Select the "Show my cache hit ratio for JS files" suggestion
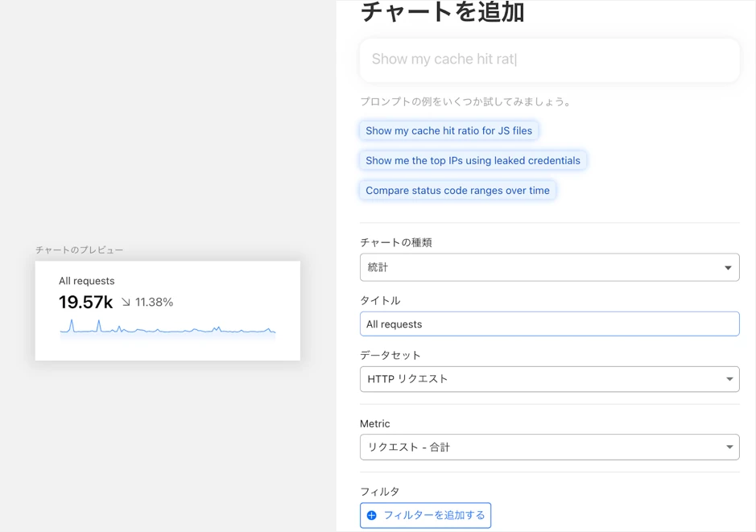756x532 pixels. click(x=448, y=130)
